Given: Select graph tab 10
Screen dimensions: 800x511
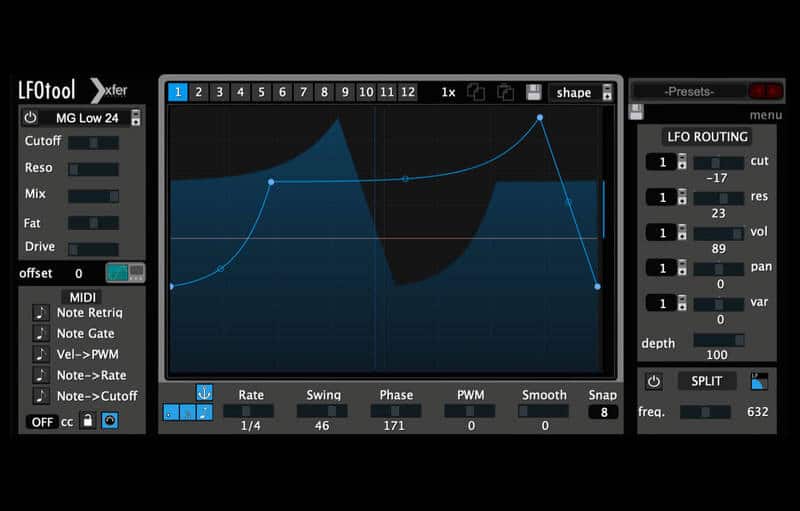Looking at the screenshot, I should 366,92.
